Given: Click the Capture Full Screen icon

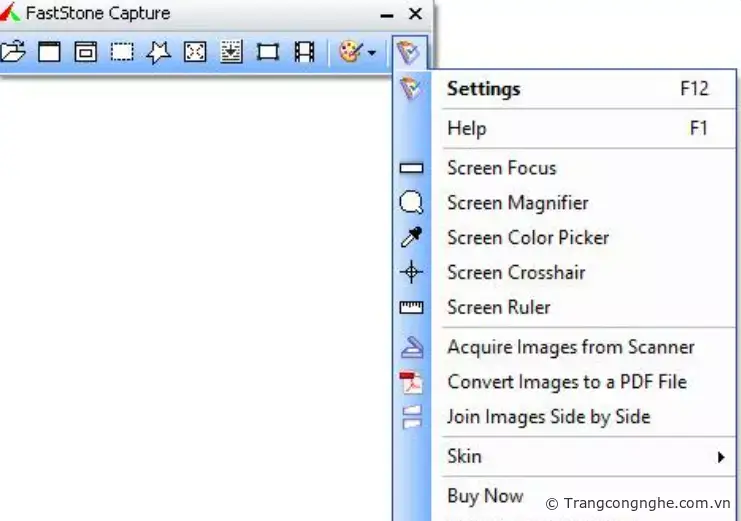Looking at the screenshot, I should point(195,51).
